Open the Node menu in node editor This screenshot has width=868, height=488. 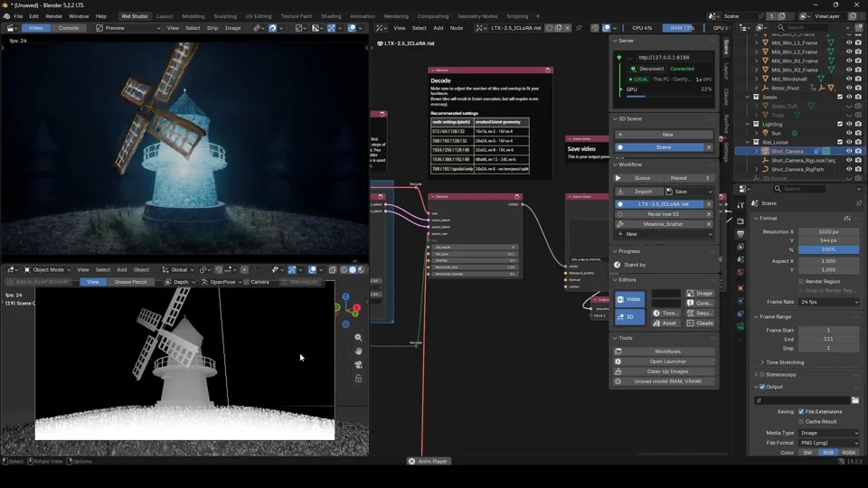click(456, 28)
